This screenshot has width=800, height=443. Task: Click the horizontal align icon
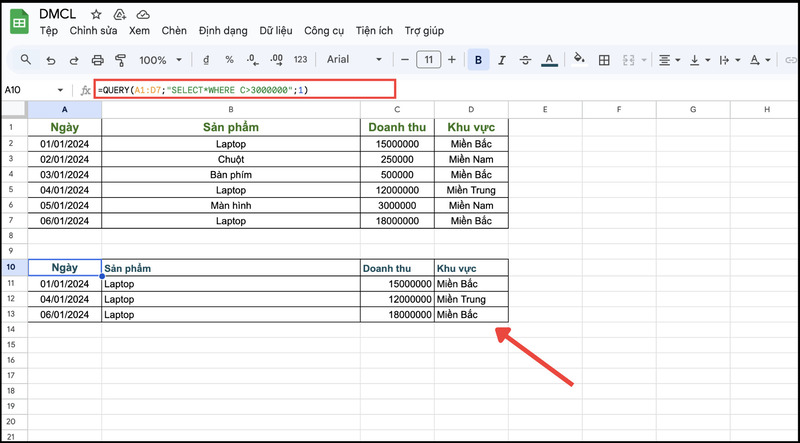664,60
